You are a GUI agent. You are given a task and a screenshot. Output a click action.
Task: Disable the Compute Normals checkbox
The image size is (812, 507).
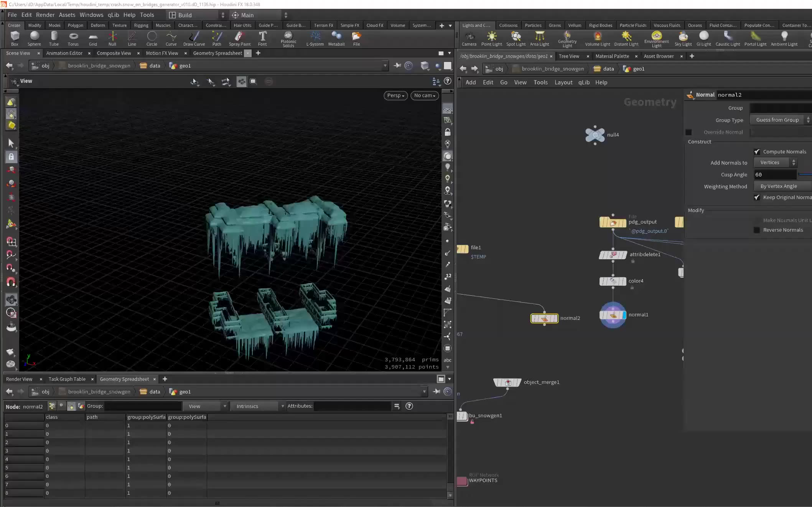pos(757,151)
